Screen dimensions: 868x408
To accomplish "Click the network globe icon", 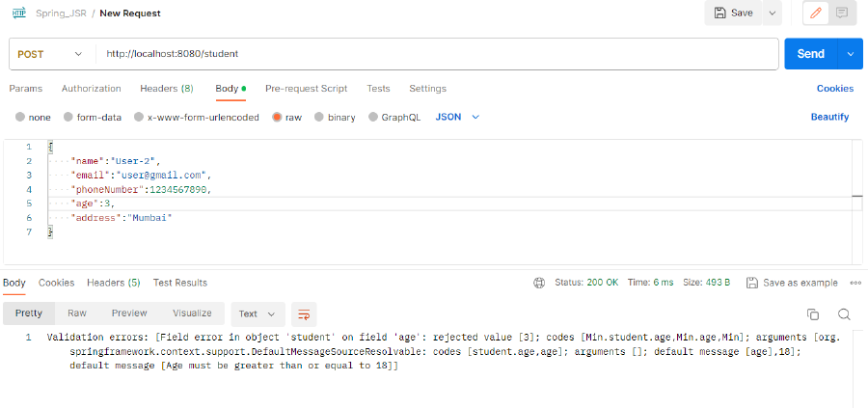I will pos(538,283).
